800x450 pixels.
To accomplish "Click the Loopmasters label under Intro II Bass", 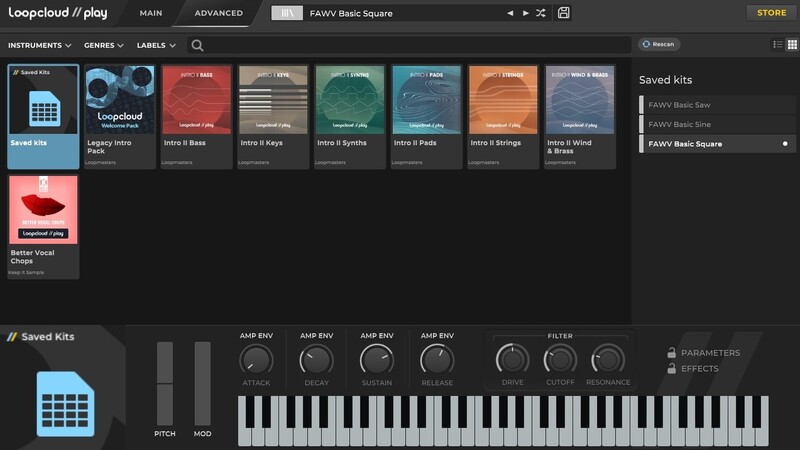I will (177, 162).
